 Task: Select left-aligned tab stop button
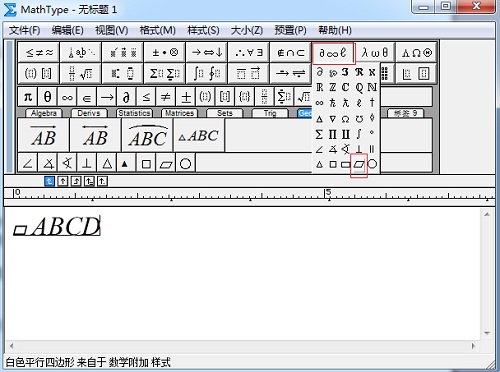click(49, 181)
